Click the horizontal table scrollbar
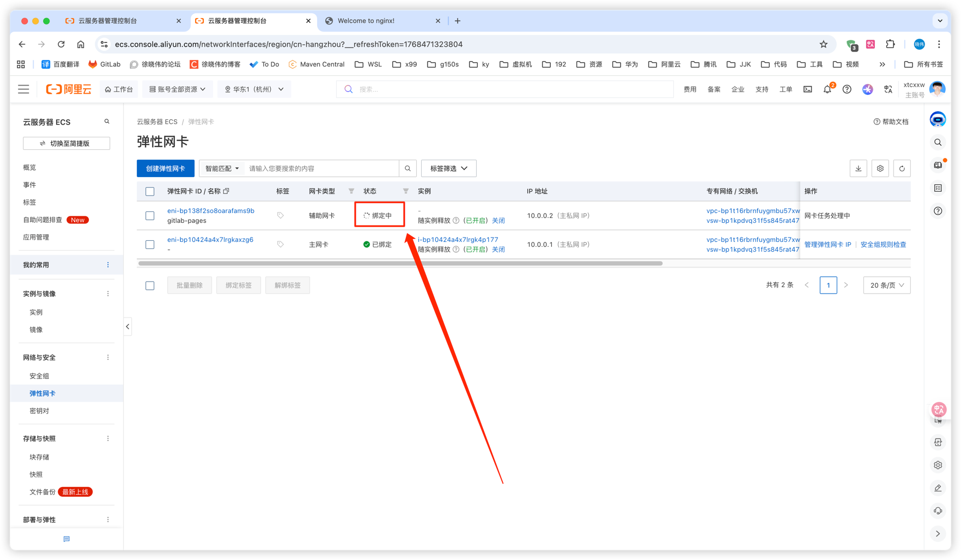 tap(400, 263)
